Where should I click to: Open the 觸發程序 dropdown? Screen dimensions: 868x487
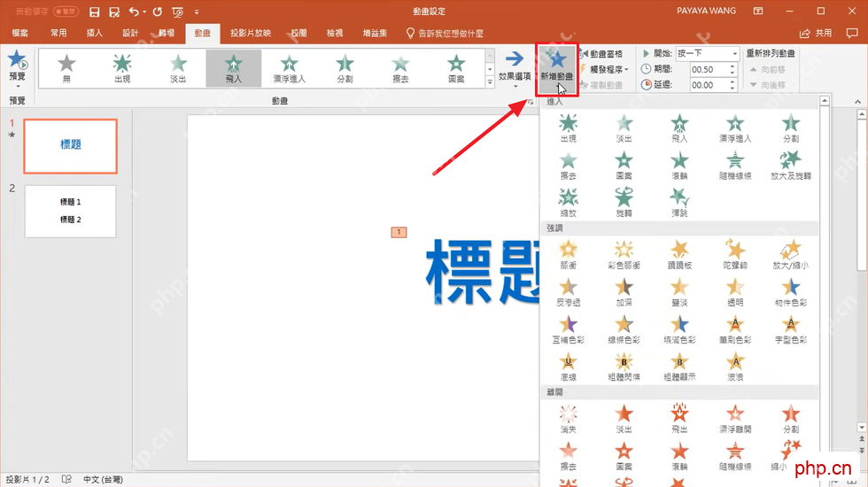(x=604, y=69)
